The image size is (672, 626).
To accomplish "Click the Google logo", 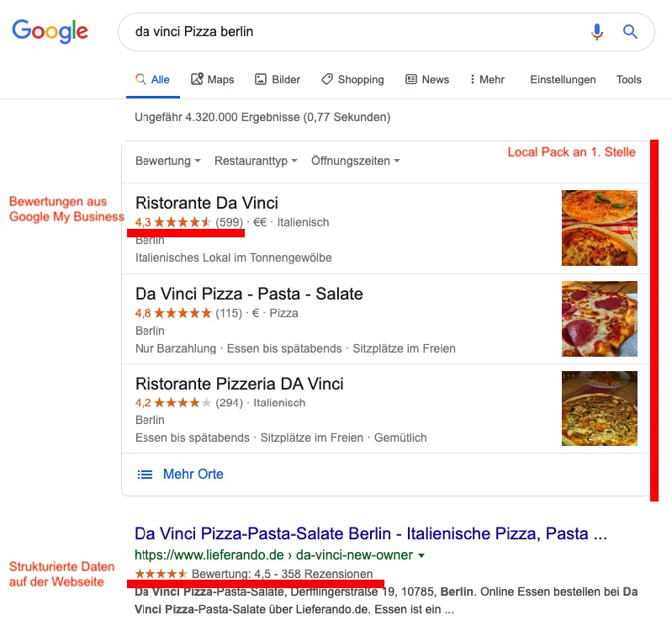I will coord(50,32).
